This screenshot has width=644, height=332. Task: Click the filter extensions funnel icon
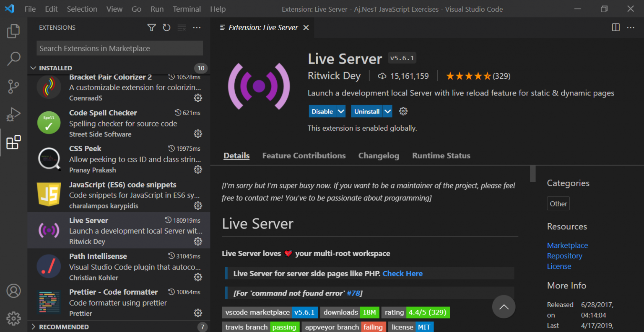(151, 28)
